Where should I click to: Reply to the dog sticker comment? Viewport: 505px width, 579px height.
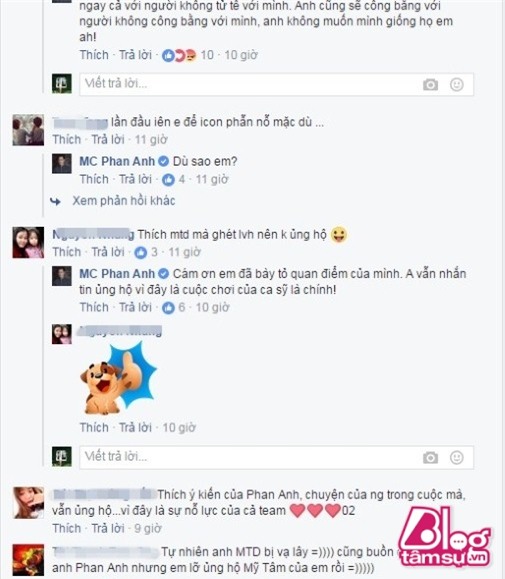[135, 428]
